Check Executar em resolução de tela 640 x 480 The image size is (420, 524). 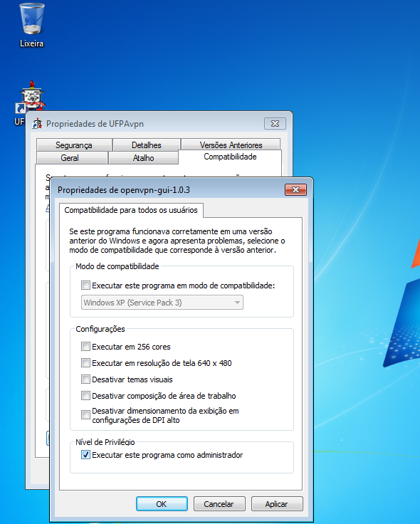pyautogui.click(x=86, y=363)
